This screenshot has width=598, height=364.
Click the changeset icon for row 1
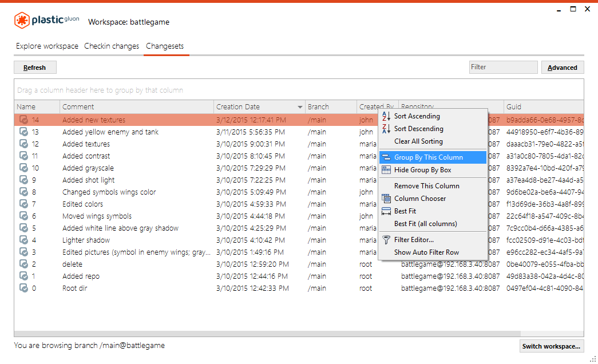[x=23, y=276]
